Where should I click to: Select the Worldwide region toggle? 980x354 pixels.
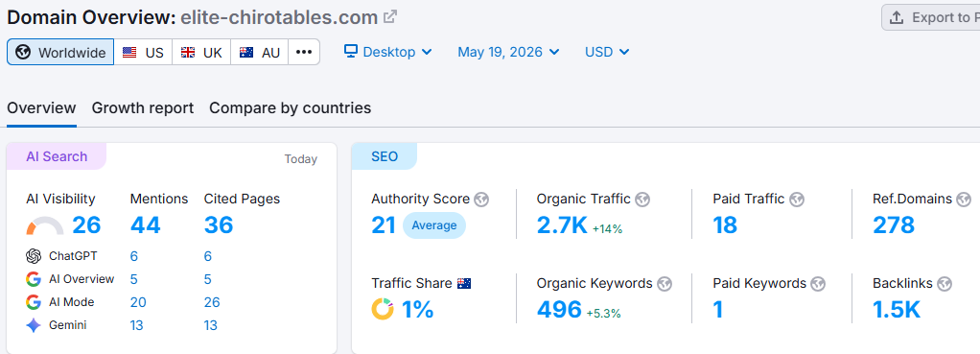[x=60, y=52]
